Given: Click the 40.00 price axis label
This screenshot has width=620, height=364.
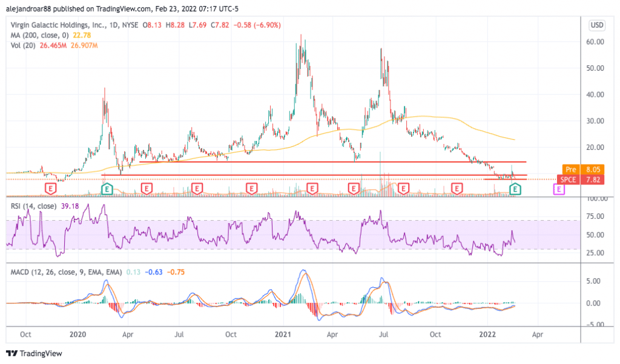Looking at the screenshot, I should (595, 95).
